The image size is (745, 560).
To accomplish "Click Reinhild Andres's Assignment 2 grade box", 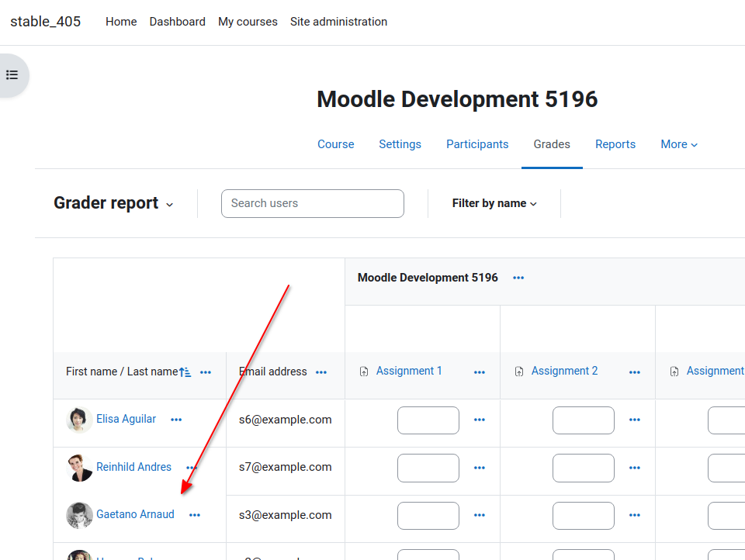I will click(x=584, y=468).
